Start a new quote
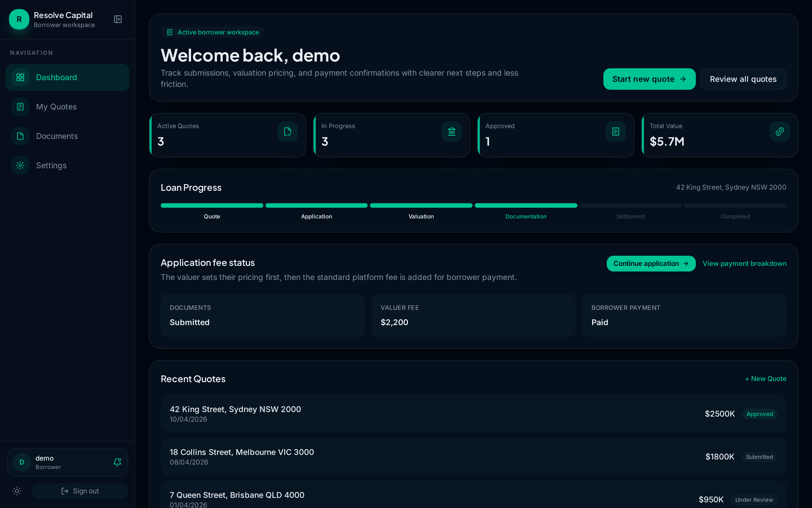The width and height of the screenshot is (812, 508). [x=649, y=79]
